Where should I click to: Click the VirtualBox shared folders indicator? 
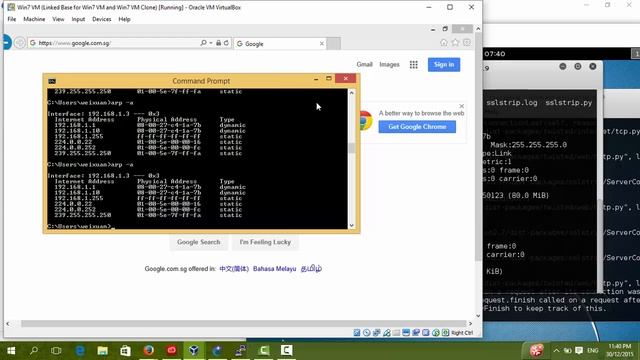(396, 333)
